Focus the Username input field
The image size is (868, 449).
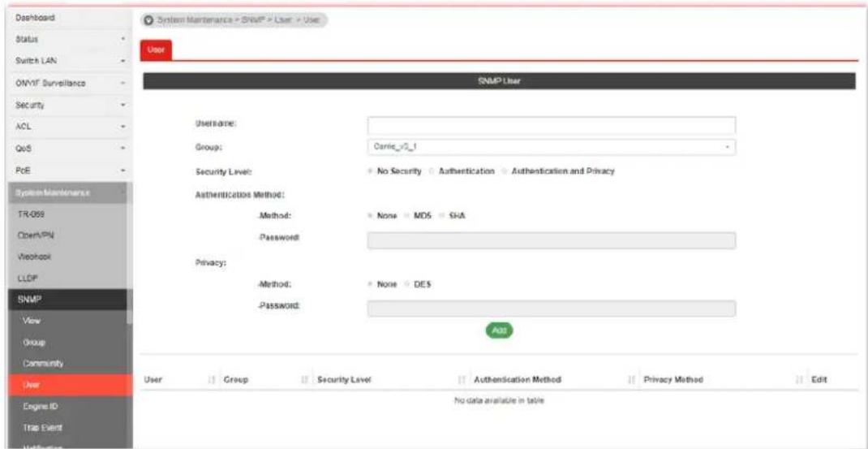pos(552,125)
